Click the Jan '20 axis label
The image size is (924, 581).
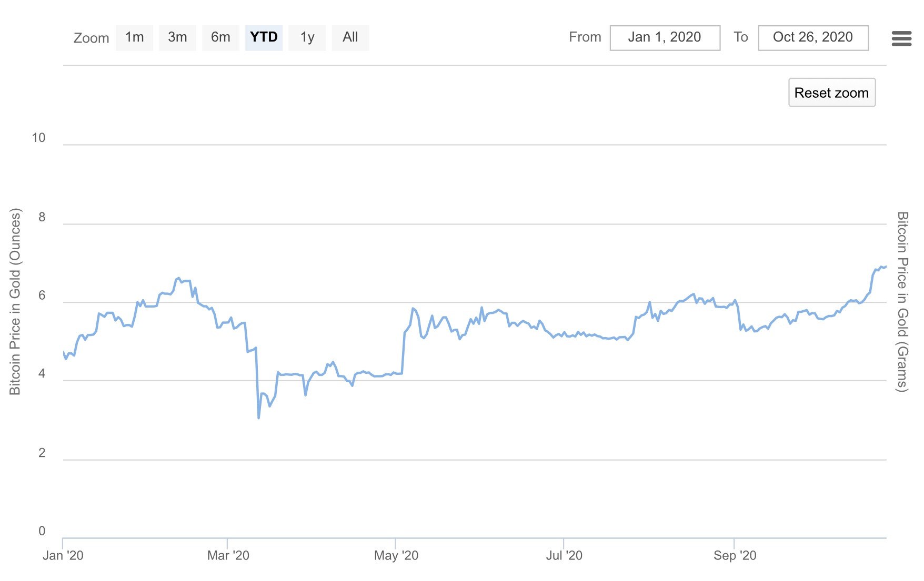[x=63, y=556]
